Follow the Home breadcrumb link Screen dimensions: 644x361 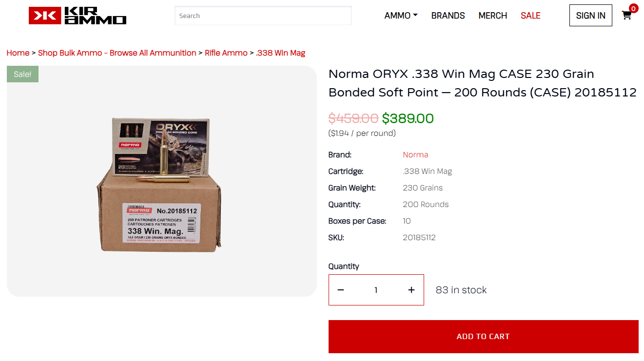[18, 53]
